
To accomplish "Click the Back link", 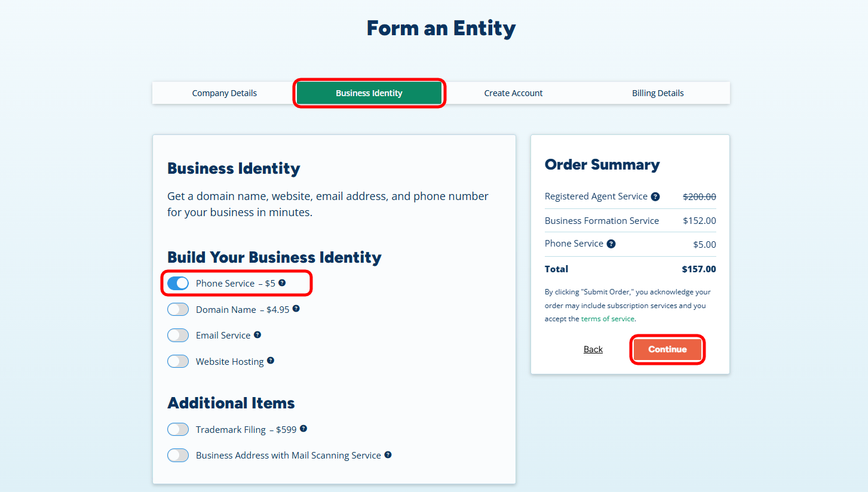I will pyautogui.click(x=593, y=349).
